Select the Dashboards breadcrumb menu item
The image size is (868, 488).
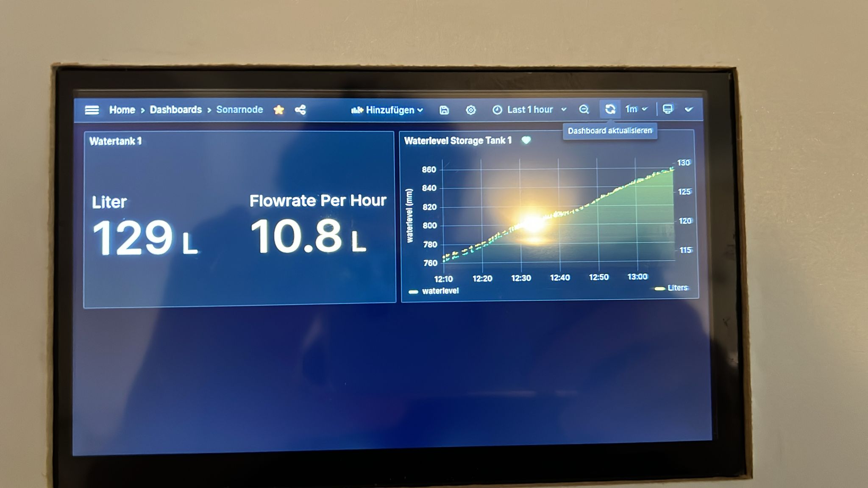tap(176, 110)
